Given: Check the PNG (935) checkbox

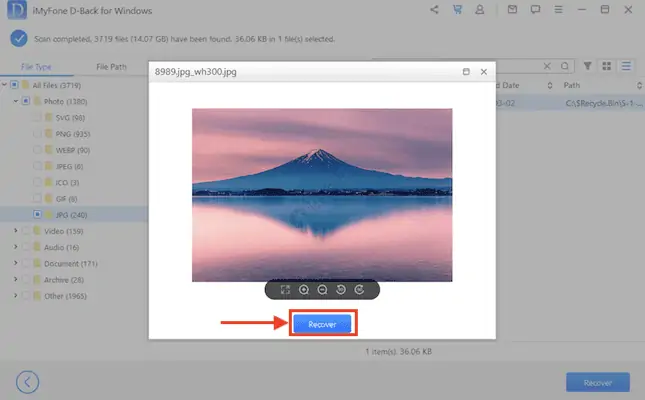Looking at the screenshot, I should [x=37, y=133].
